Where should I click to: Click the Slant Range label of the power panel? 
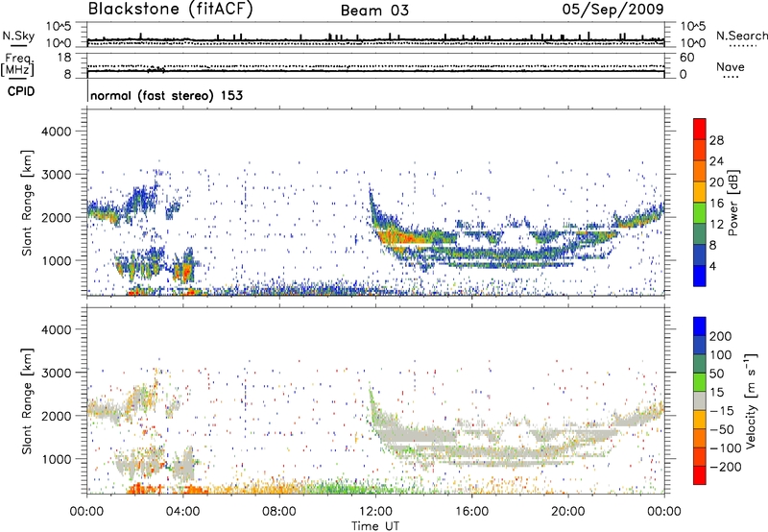tap(27, 203)
